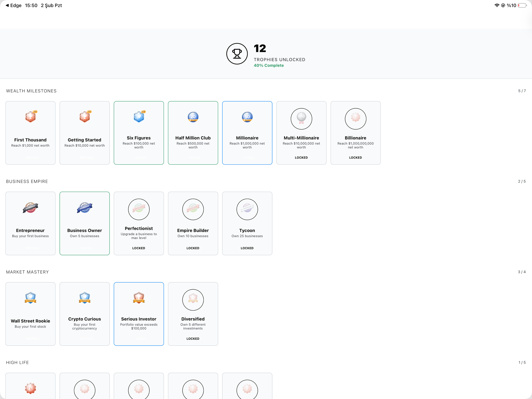This screenshot has height=399, width=532.
Task: Tap 'Buy your first stock' description
Action: [x=30, y=327]
